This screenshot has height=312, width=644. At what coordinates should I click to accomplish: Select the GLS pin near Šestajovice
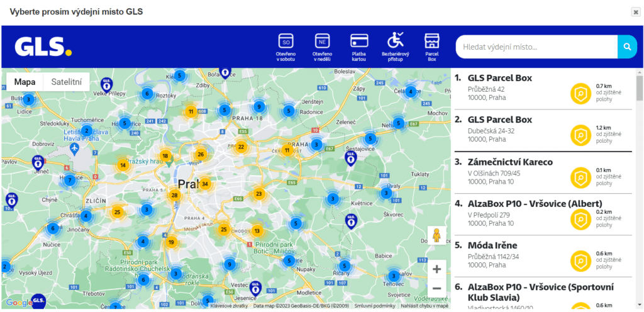point(350,159)
